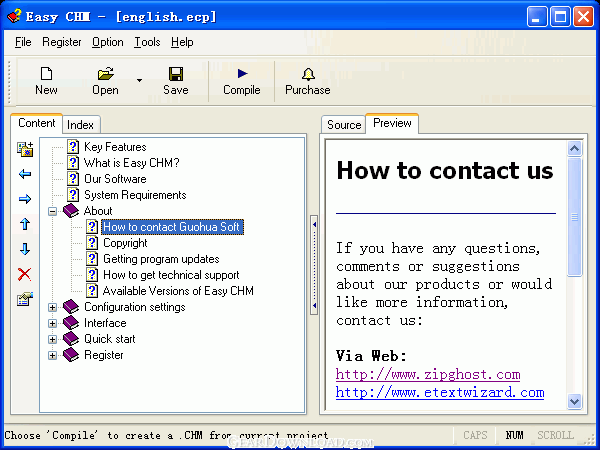
Task: Select the 'Key Features' topic
Action: point(115,147)
